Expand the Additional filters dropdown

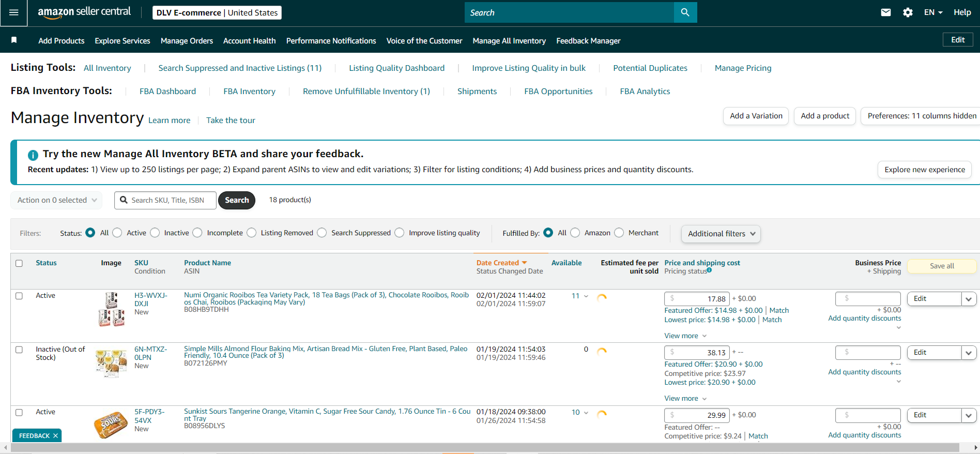click(721, 234)
